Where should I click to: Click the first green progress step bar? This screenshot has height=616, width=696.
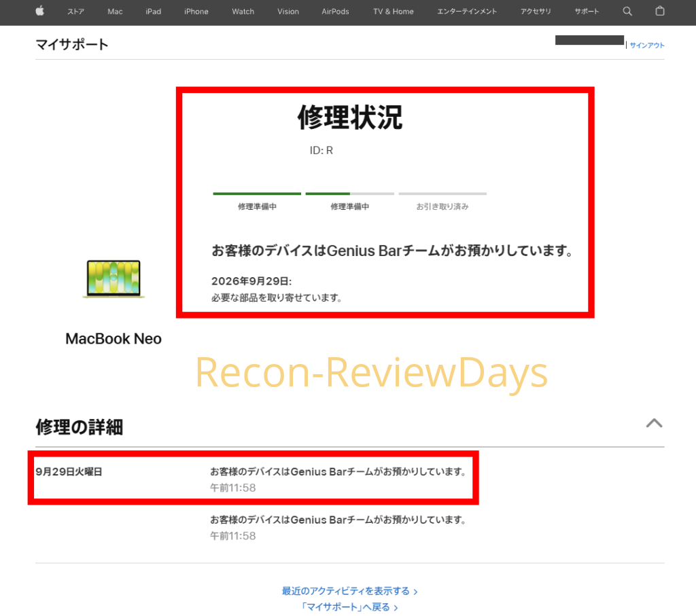click(257, 194)
